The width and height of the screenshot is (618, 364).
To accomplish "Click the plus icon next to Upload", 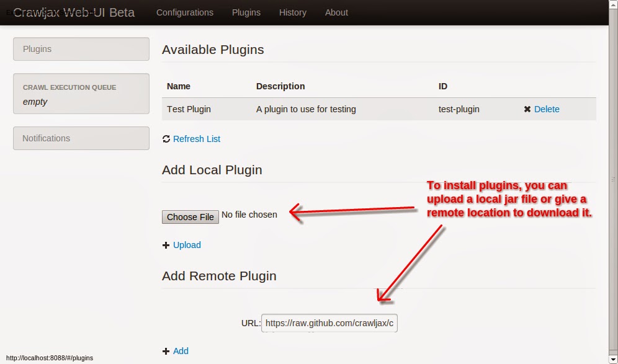I will point(166,245).
